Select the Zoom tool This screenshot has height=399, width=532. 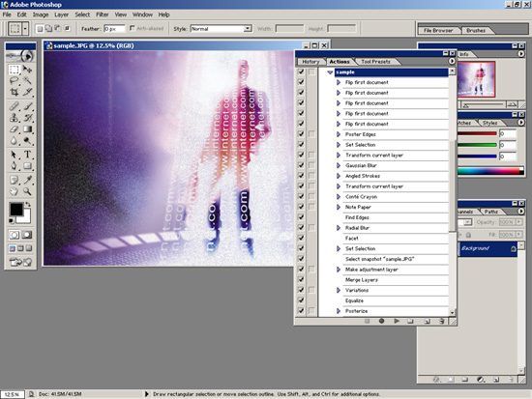pyautogui.click(x=27, y=191)
